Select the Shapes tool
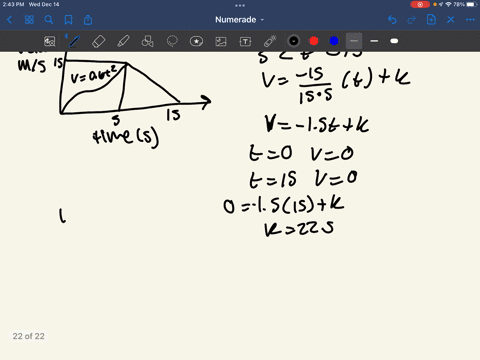 147,41
